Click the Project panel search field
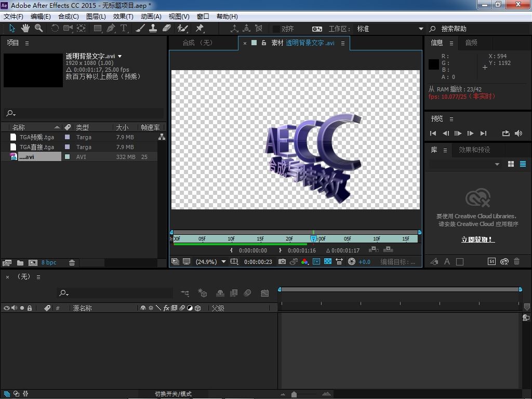 point(84,113)
